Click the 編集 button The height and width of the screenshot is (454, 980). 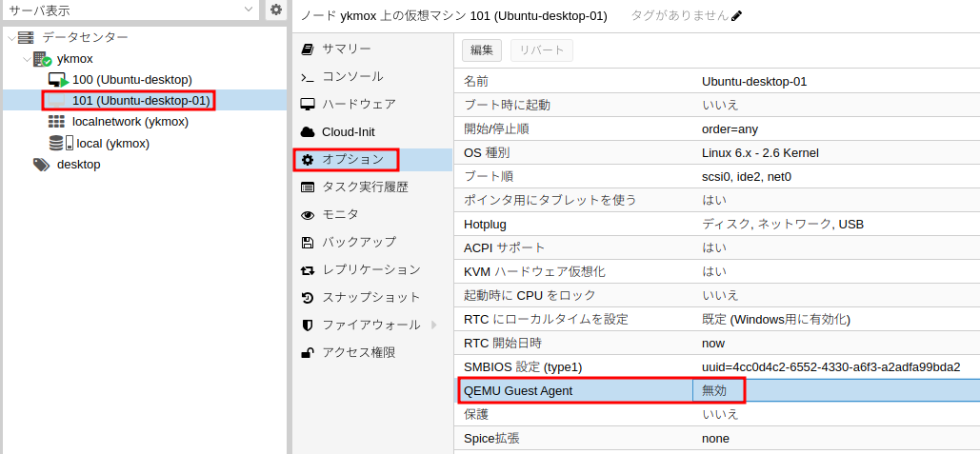pos(482,50)
